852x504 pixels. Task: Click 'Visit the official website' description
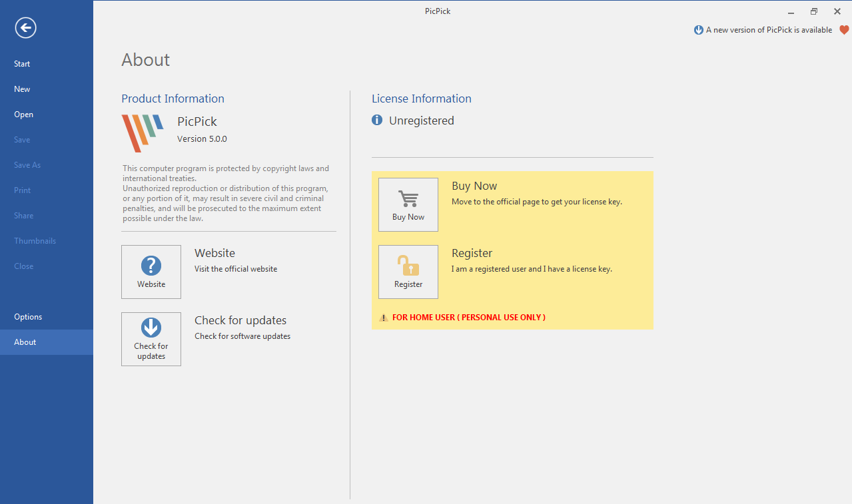(236, 269)
